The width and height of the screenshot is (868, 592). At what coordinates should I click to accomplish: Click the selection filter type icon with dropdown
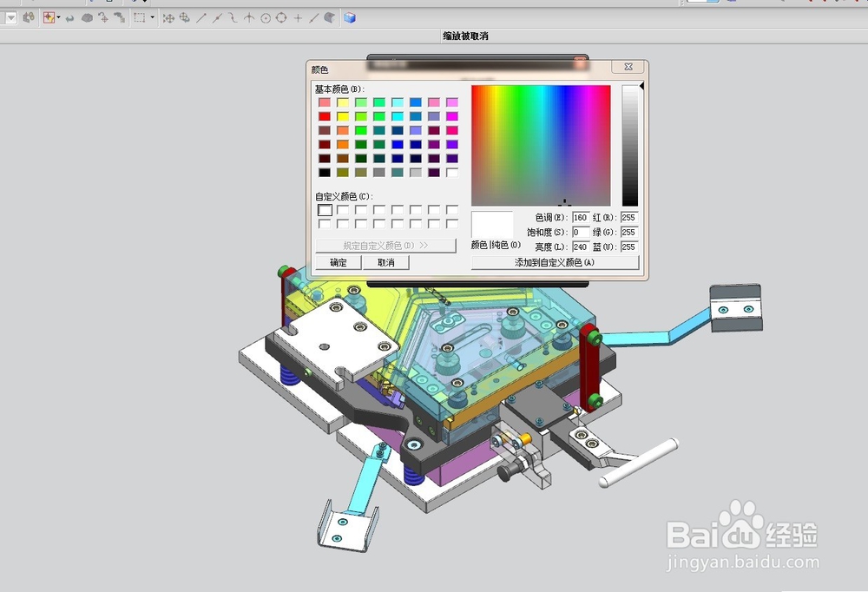[49, 17]
